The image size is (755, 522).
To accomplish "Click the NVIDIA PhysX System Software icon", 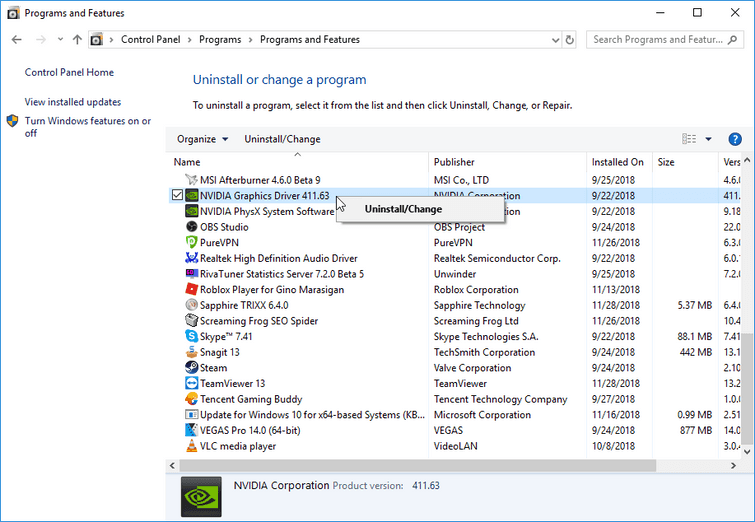I will [x=192, y=211].
